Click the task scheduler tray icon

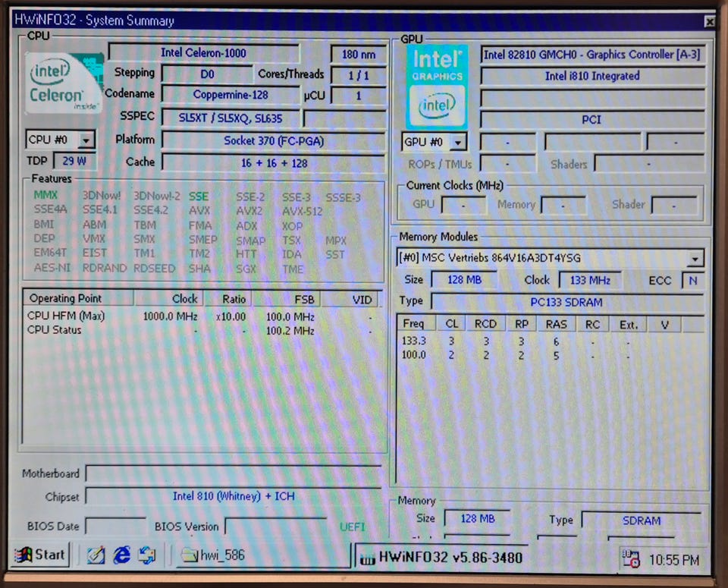coord(630,558)
